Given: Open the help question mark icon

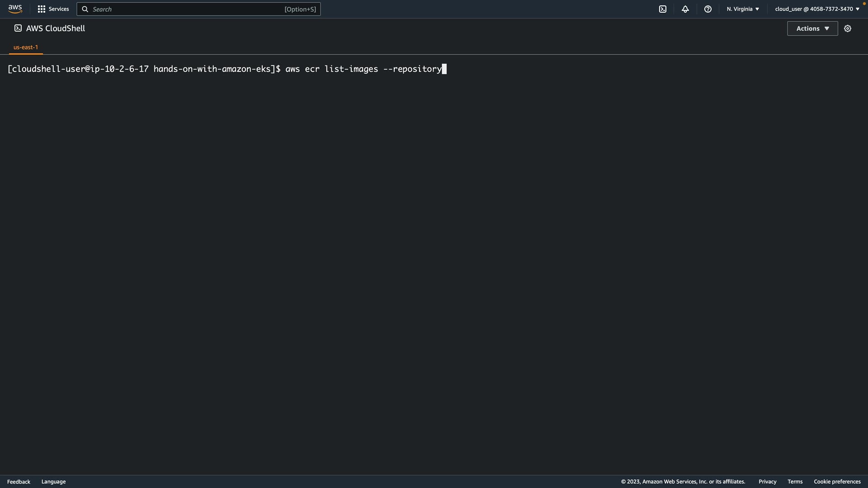Looking at the screenshot, I should tap(708, 9).
